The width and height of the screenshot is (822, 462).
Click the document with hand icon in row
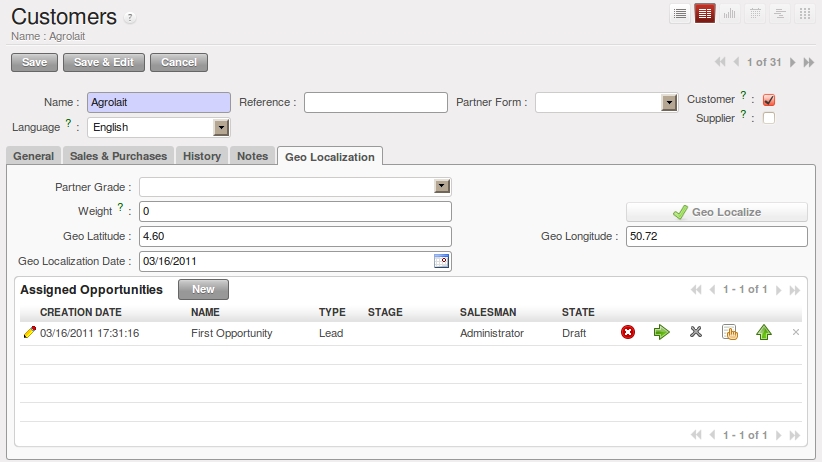pos(730,333)
